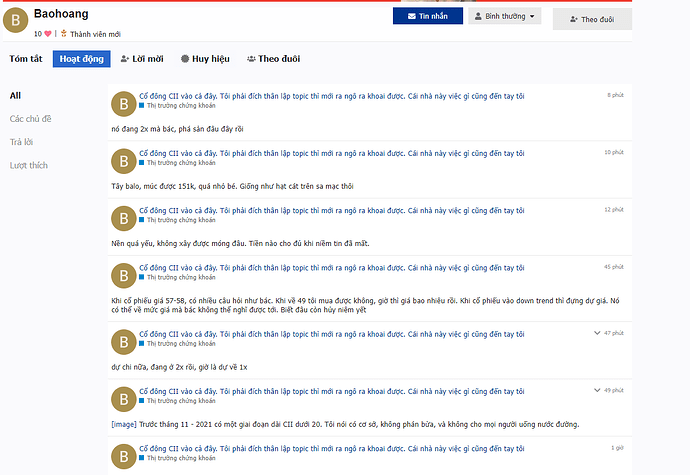
Task: Open the topic title link on the 1 giờ post
Action: click(332, 449)
